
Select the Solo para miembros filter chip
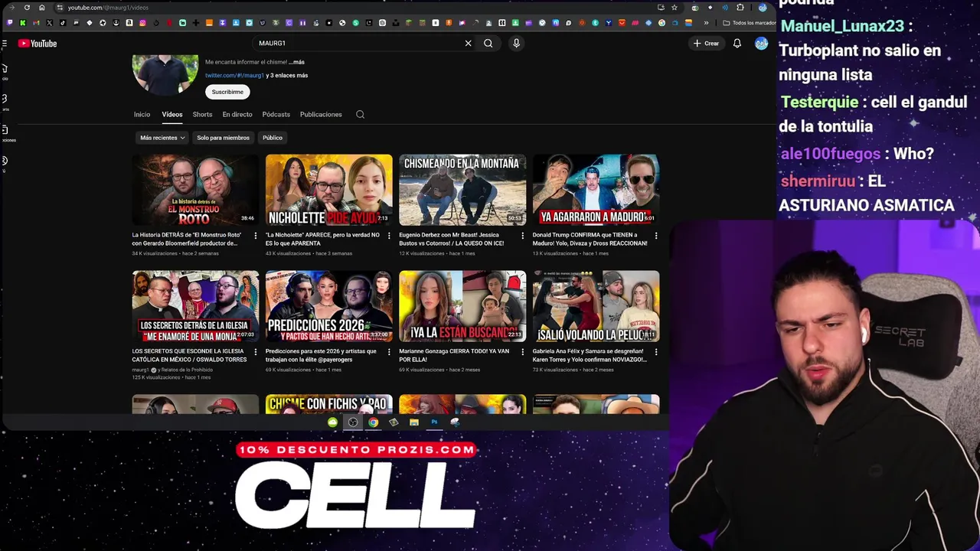click(x=223, y=138)
